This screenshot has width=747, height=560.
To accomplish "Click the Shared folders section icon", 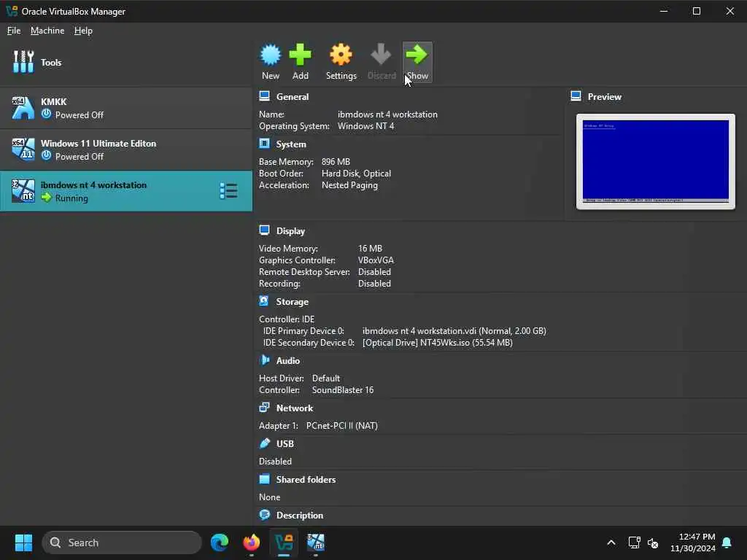I will 264,479.
